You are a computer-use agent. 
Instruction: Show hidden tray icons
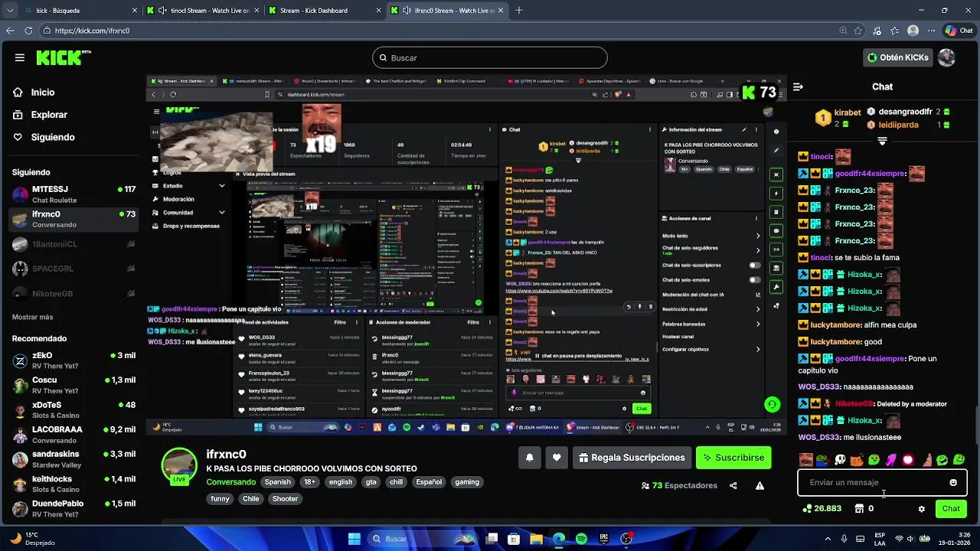coord(827,539)
